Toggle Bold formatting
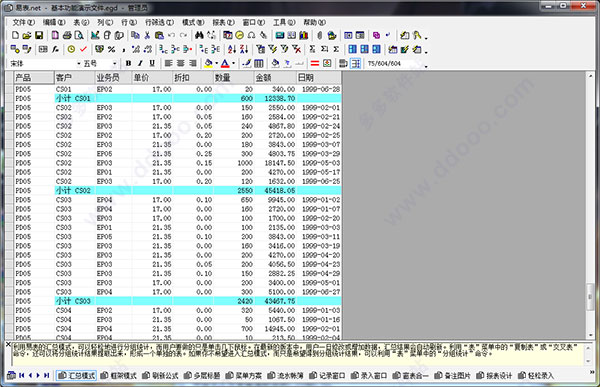The width and height of the screenshot is (600, 387). click(x=128, y=63)
